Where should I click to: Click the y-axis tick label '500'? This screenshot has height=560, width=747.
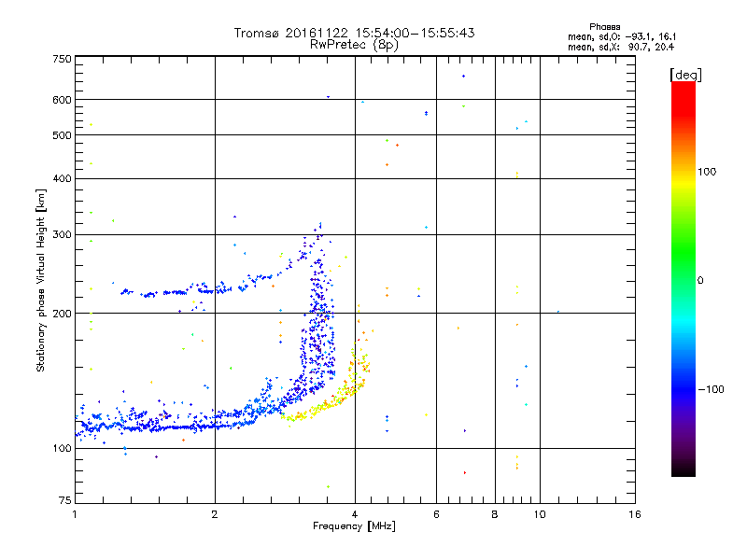coord(62,135)
